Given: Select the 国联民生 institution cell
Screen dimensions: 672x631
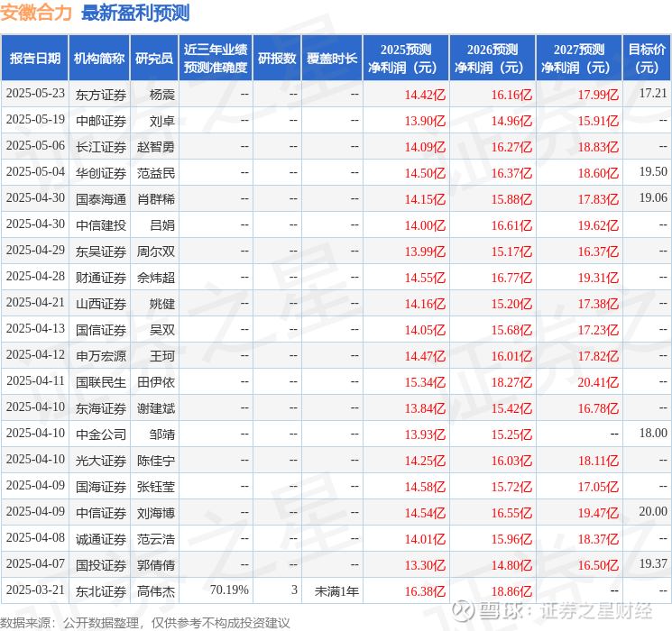Looking at the screenshot, I should tap(101, 382).
